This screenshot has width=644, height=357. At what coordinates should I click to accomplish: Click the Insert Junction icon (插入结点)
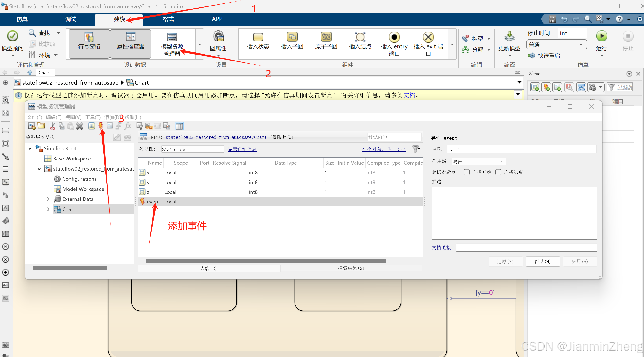[360, 38]
